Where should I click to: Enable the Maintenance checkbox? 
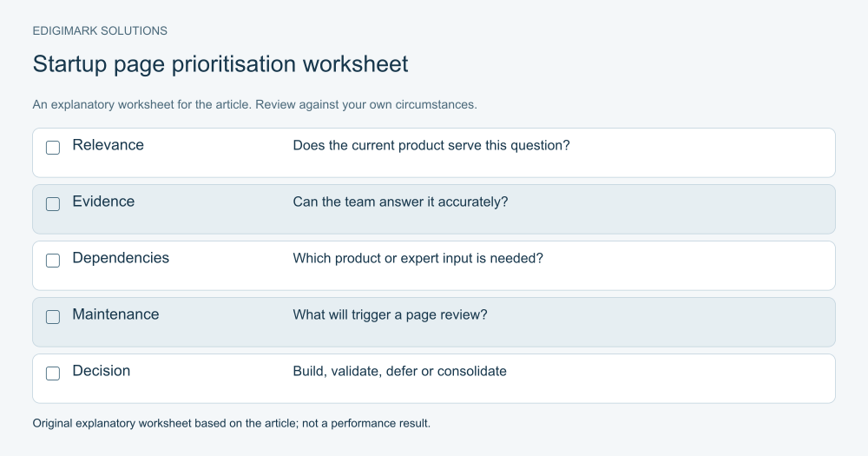(53, 317)
